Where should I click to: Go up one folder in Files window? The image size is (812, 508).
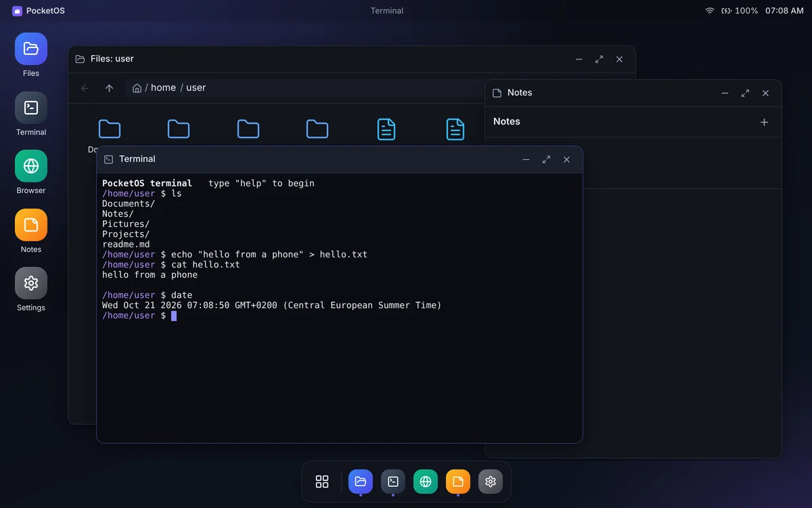click(109, 88)
